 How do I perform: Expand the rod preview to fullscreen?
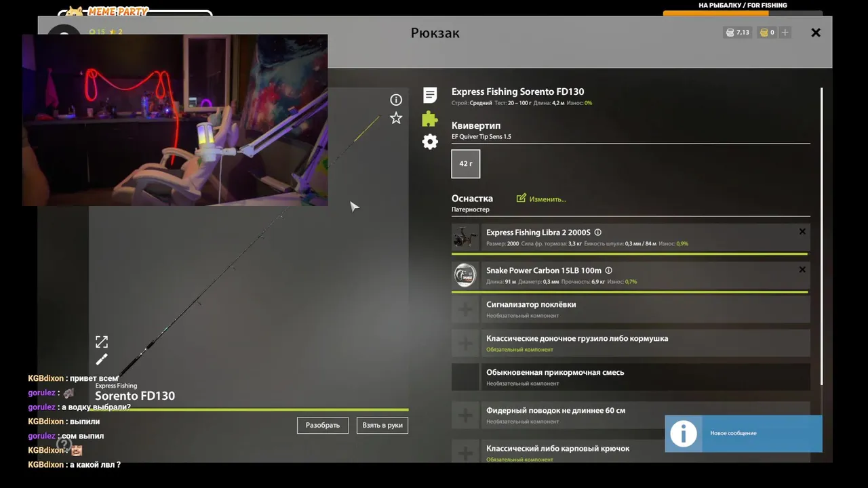pos(102,342)
